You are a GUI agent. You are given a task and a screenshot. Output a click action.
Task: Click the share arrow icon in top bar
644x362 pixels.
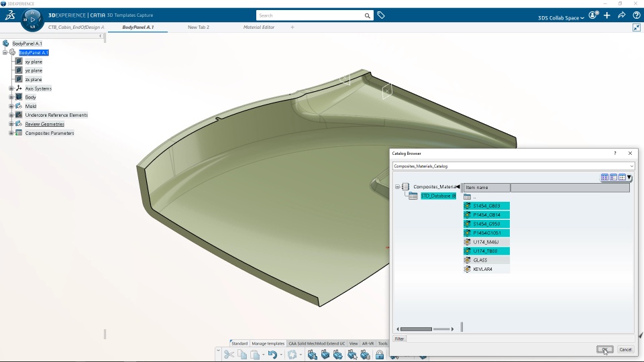pyautogui.click(x=621, y=15)
